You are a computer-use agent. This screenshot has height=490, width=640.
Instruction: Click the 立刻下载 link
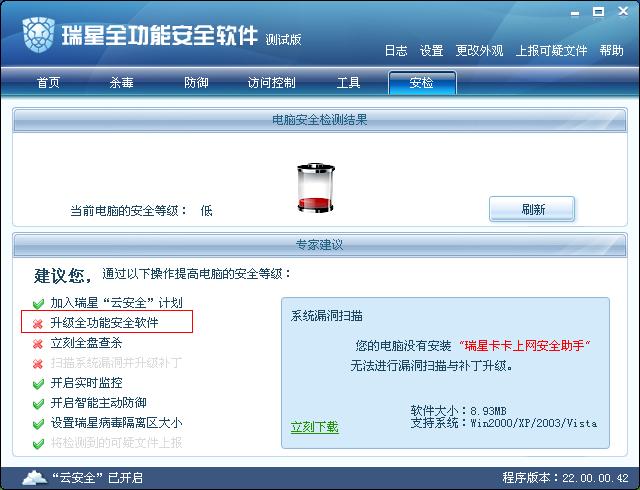(x=314, y=427)
